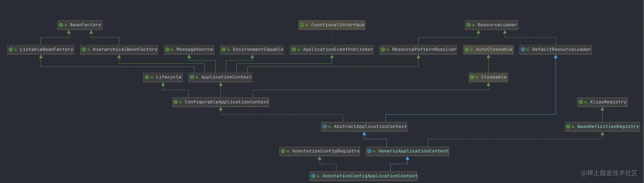Screen dimensions: 644x183
Task: Select the MessageSource node
Action: (x=189, y=49)
